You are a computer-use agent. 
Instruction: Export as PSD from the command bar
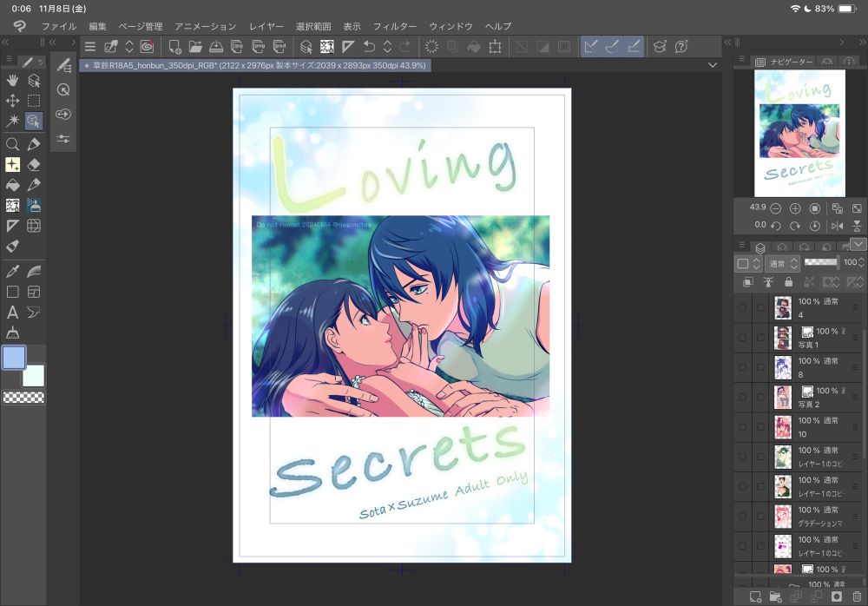click(279, 47)
